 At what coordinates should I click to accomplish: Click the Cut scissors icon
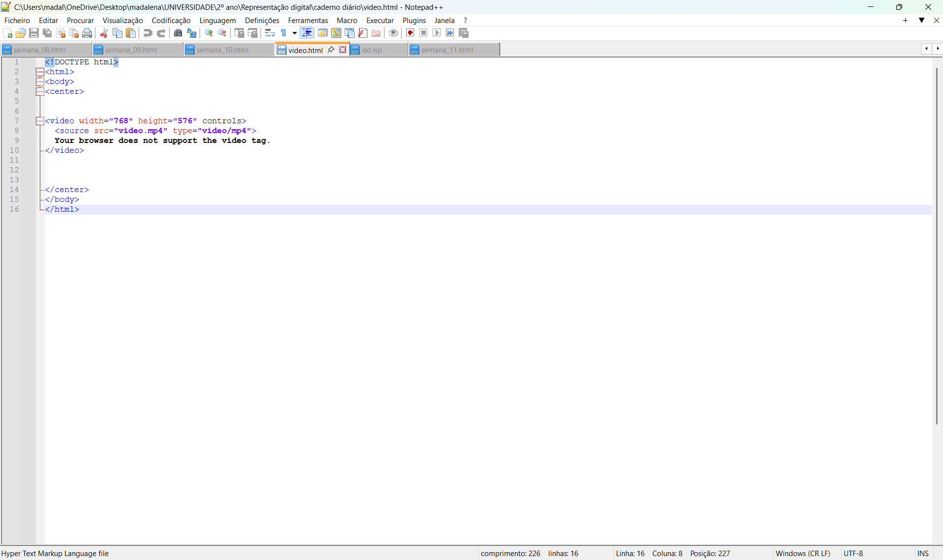click(104, 33)
